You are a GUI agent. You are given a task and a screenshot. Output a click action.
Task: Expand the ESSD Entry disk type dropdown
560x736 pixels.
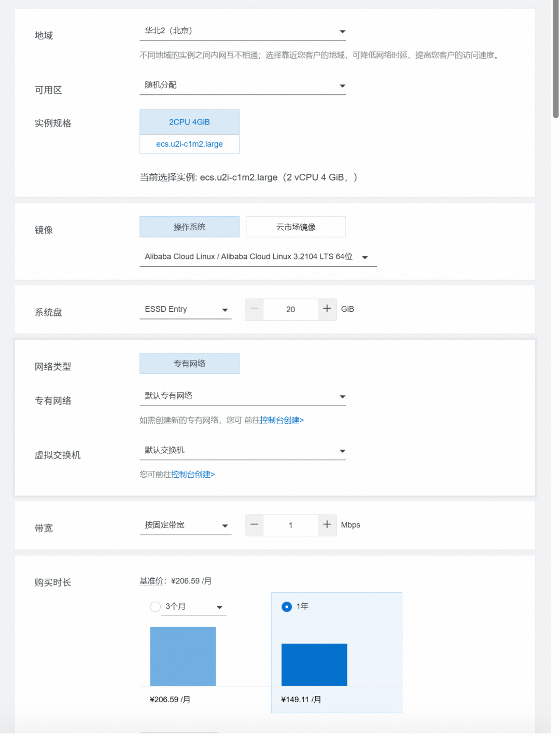(185, 310)
